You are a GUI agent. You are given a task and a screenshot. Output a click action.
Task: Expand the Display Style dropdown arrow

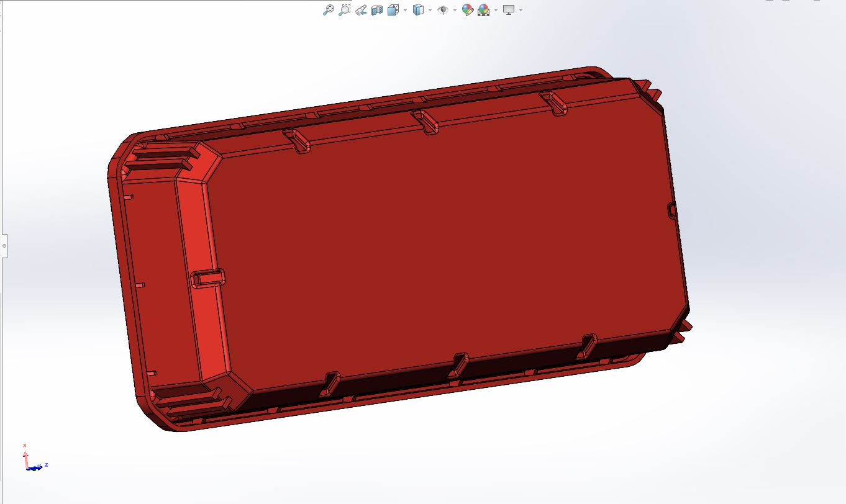click(430, 10)
